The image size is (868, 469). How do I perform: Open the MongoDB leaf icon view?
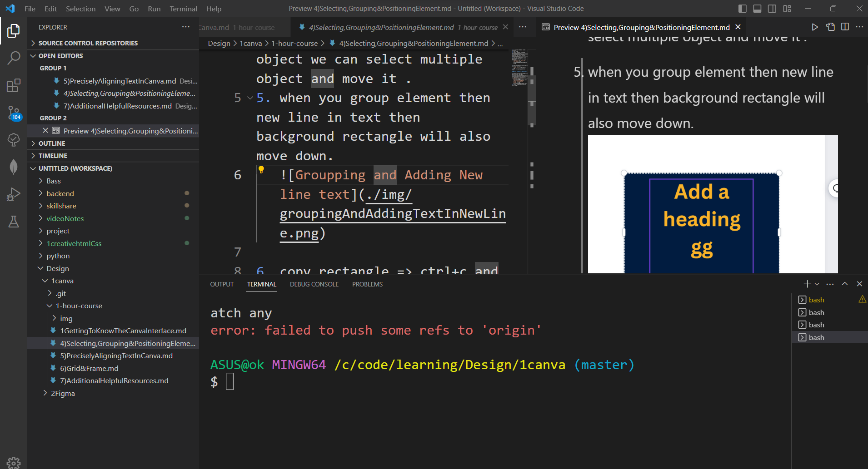tap(14, 167)
